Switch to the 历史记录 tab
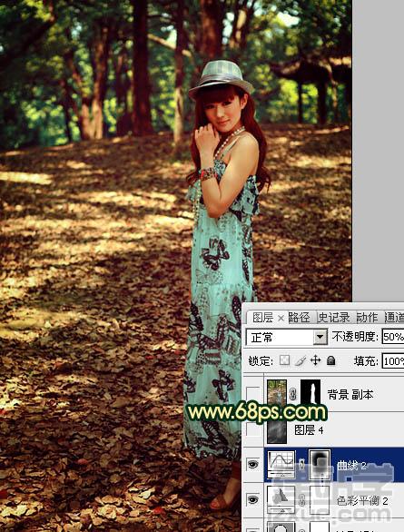 (334, 317)
